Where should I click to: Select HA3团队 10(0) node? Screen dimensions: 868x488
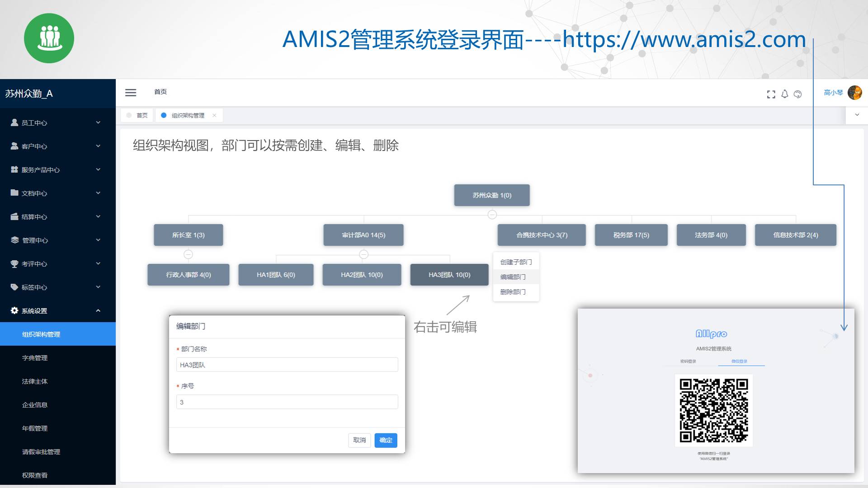[x=449, y=275]
